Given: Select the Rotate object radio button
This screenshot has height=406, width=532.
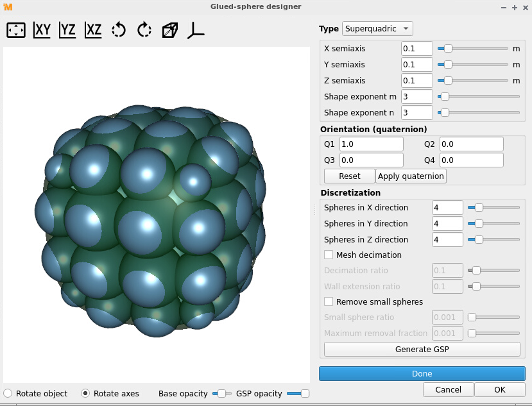Looking at the screenshot, I should coord(7,393).
